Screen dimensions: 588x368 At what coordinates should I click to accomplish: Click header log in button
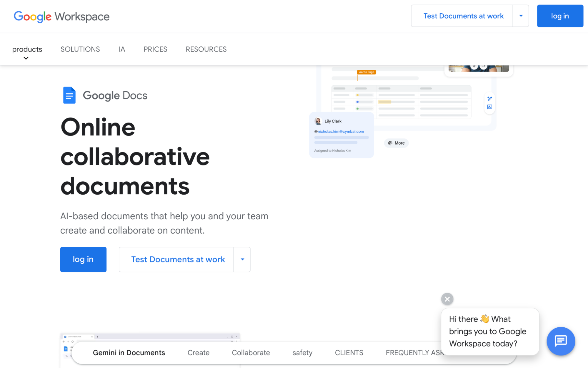tap(560, 16)
